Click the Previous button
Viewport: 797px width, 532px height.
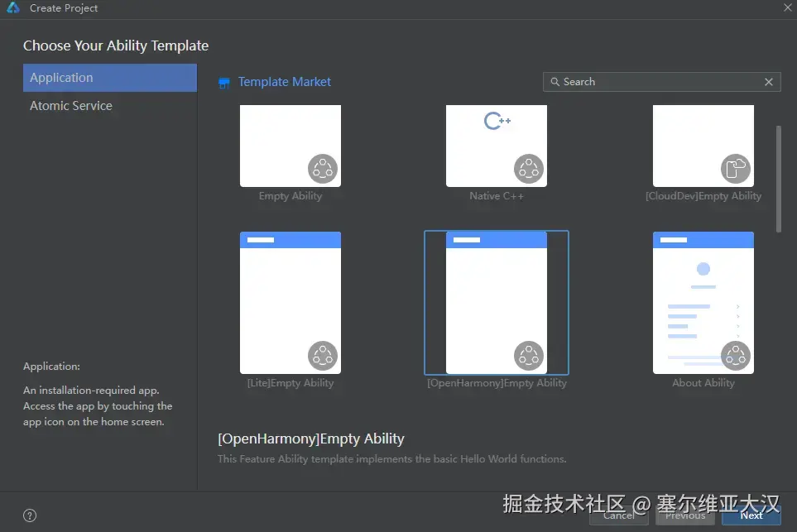(x=685, y=515)
